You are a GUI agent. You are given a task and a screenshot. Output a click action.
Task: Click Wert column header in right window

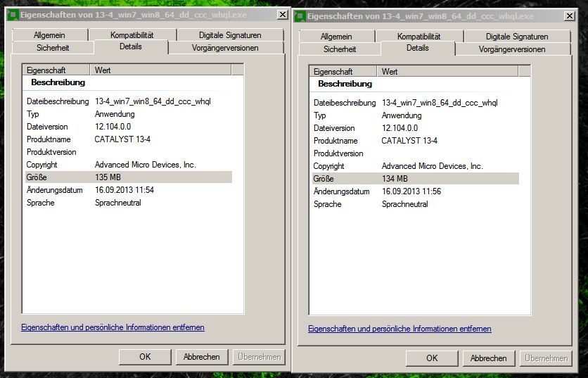447,72
